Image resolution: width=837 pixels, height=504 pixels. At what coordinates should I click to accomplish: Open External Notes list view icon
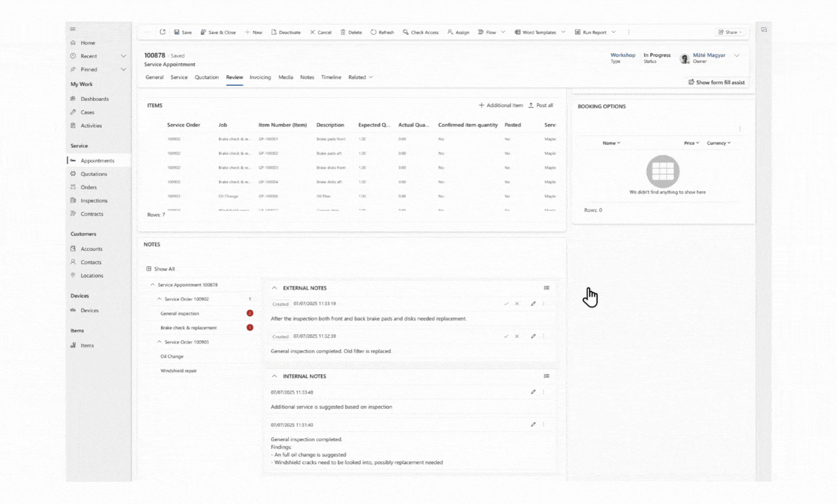tap(547, 288)
